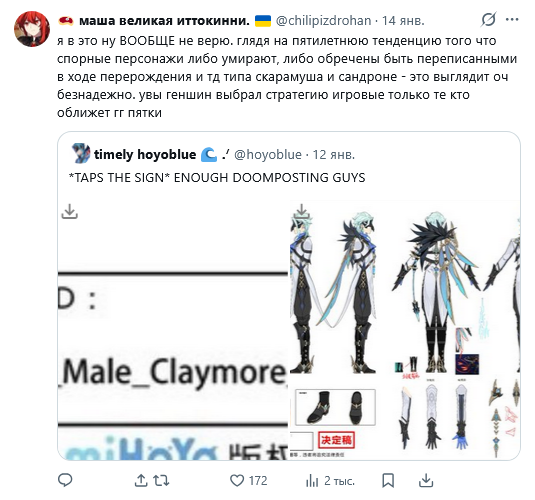Click the share upload arrow icon
The width and height of the screenshot is (535, 500).
click(141, 481)
